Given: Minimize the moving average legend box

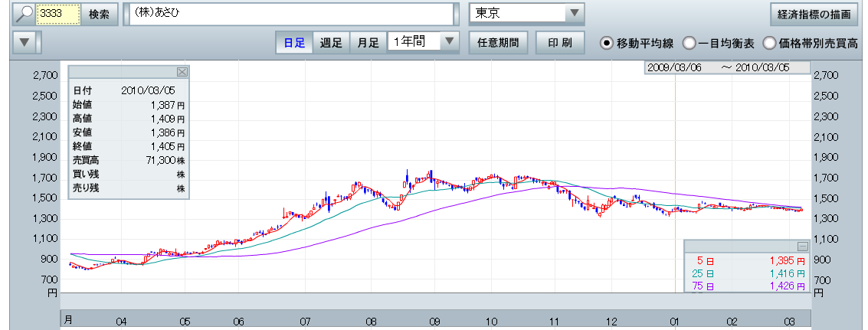Looking at the screenshot, I should click(802, 246).
